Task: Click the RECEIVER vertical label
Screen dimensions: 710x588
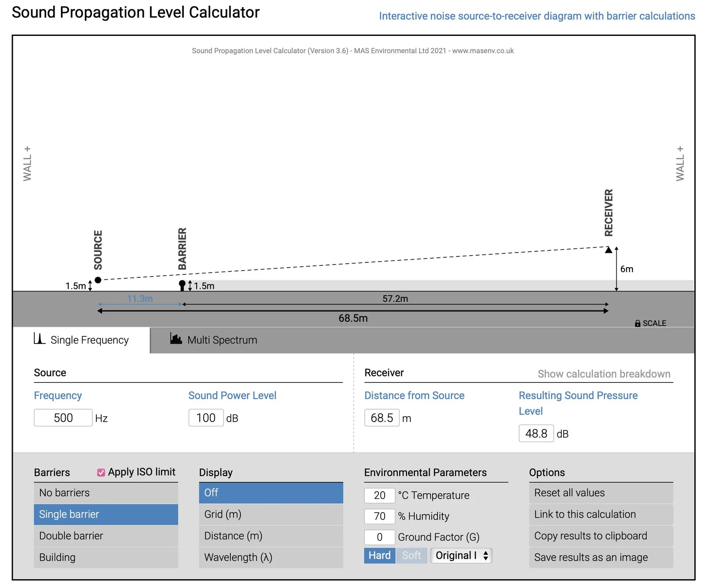Action: point(609,213)
